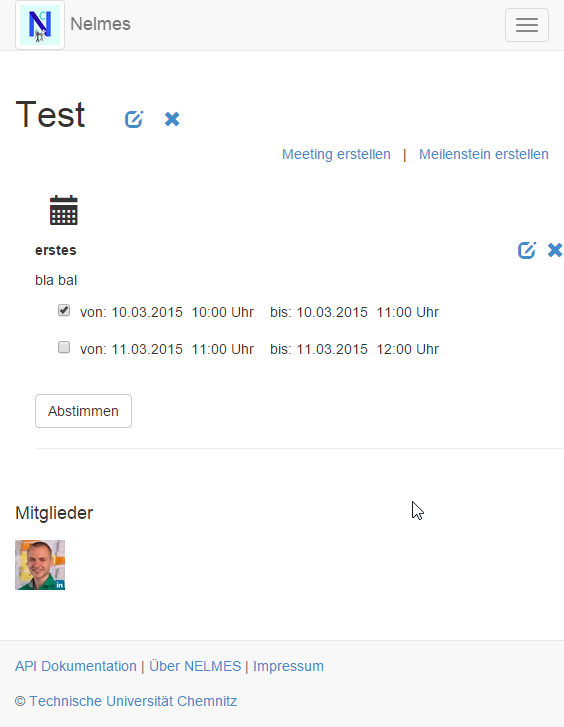The image size is (564, 727).
Task: Select the Test project heading
Action: coord(50,114)
